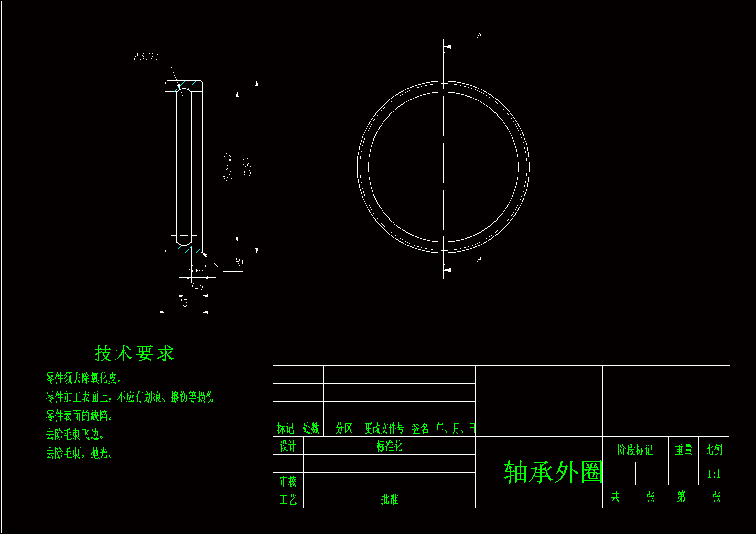Click the lower section arrow A

[479, 260]
